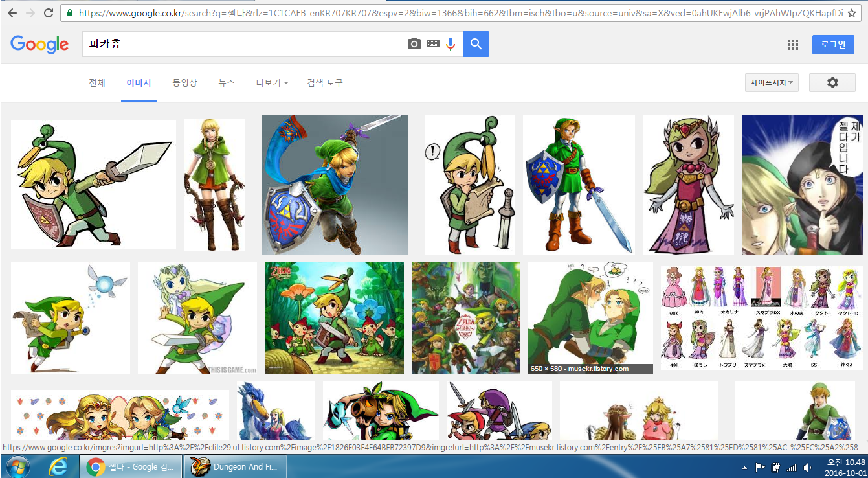The height and width of the screenshot is (478, 868).
Task: Open Toon Link reading map image
Action: point(470,185)
